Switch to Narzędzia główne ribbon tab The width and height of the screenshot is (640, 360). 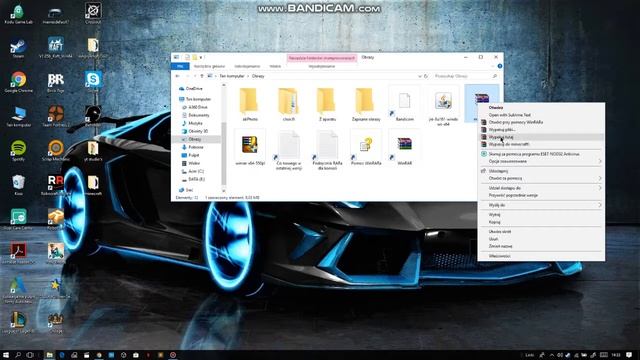tap(209, 66)
